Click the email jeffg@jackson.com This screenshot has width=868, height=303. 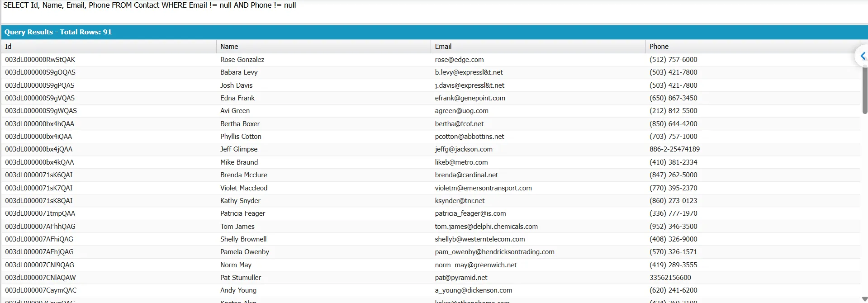tap(464, 149)
